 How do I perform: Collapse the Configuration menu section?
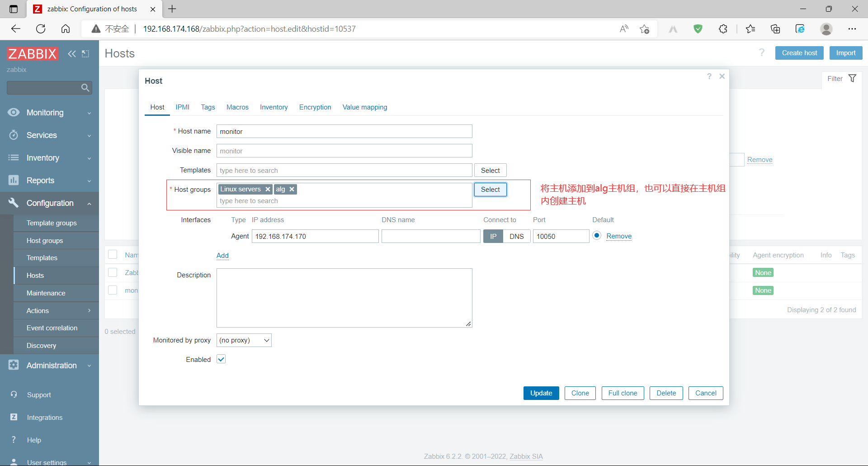point(90,204)
